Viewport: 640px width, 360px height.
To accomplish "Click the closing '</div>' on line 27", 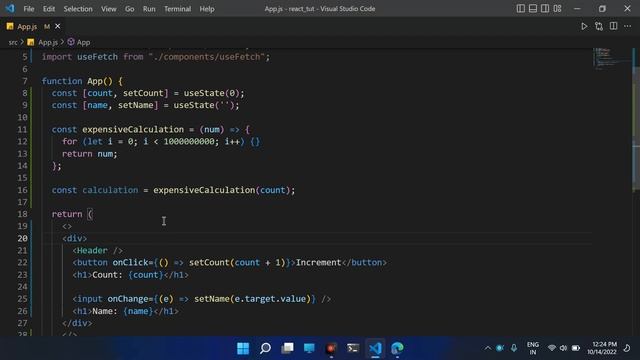I will (x=77, y=323).
